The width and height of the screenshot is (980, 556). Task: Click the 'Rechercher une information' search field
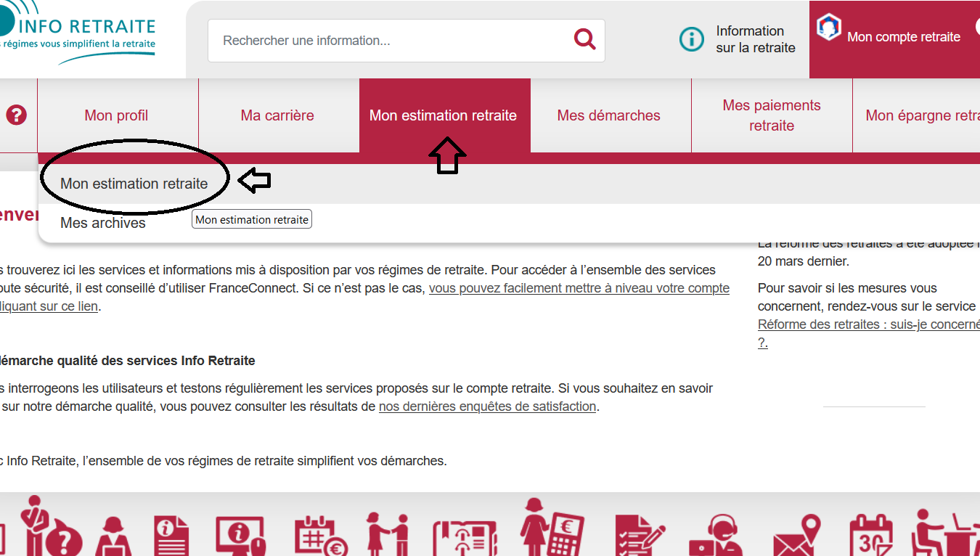392,41
